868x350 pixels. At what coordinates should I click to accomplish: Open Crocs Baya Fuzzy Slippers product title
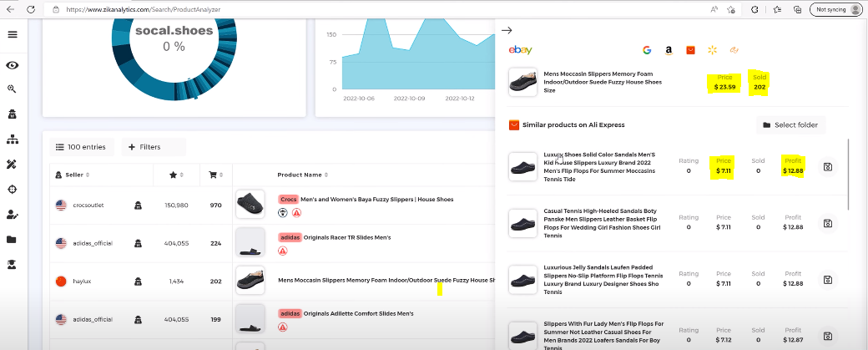(x=376, y=200)
